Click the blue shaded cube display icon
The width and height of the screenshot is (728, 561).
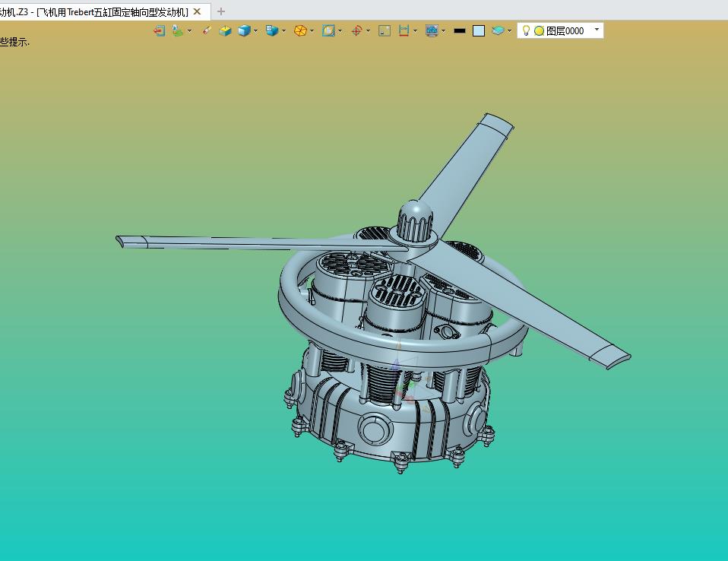(244, 30)
